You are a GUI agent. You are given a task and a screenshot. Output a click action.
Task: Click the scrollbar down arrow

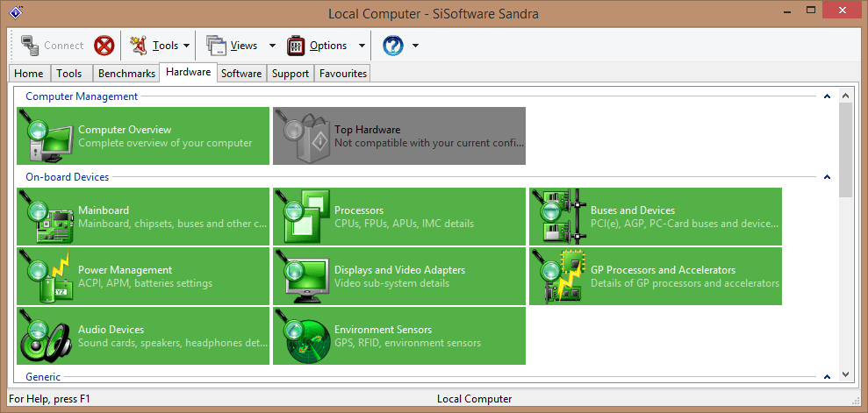pyautogui.click(x=845, y=374)
